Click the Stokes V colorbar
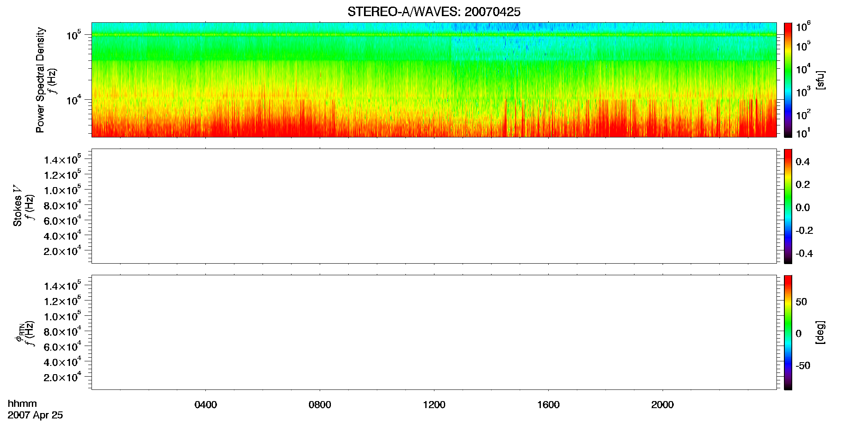The width and height of the screenshot is (868, 447). (x=788, y=206)
